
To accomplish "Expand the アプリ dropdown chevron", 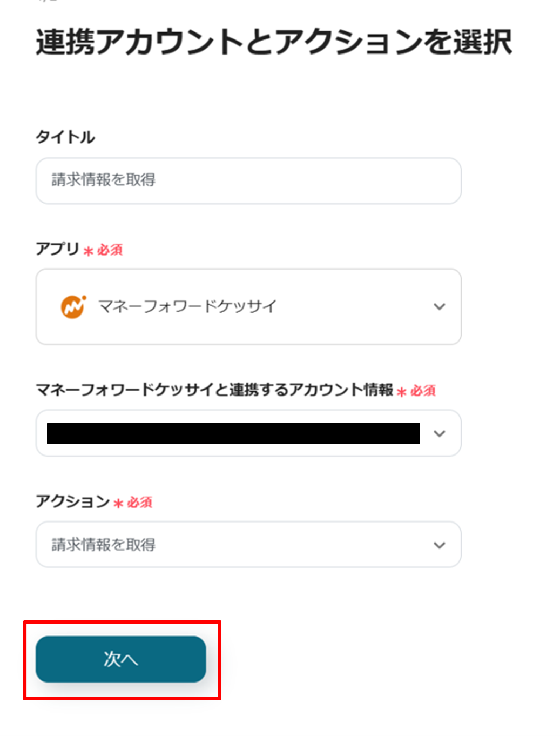I will 439,306.
